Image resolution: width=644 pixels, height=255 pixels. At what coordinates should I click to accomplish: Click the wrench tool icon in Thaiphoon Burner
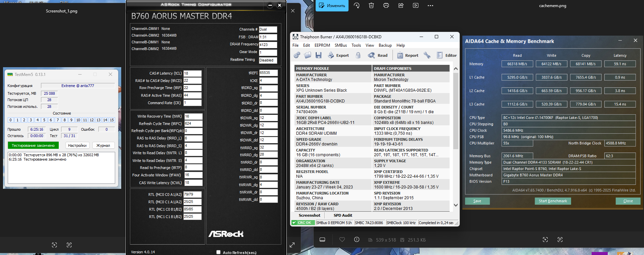(x=427, y=55)
